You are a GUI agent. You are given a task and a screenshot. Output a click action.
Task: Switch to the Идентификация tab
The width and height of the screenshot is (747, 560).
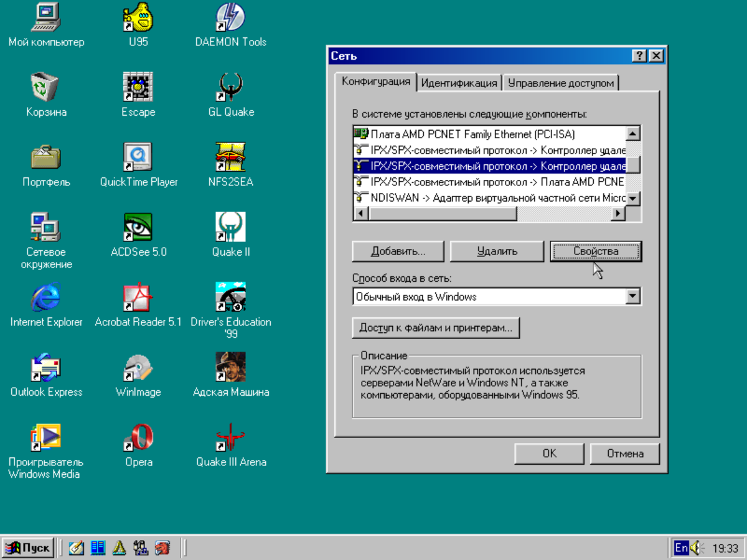click(x=459, y=83)
